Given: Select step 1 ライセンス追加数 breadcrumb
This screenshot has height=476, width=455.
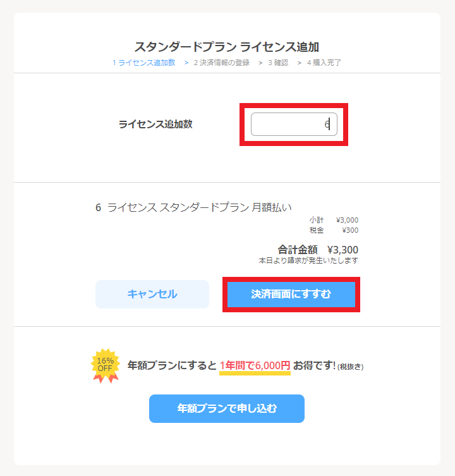Looking at the screenshot, I should (143, 63).
